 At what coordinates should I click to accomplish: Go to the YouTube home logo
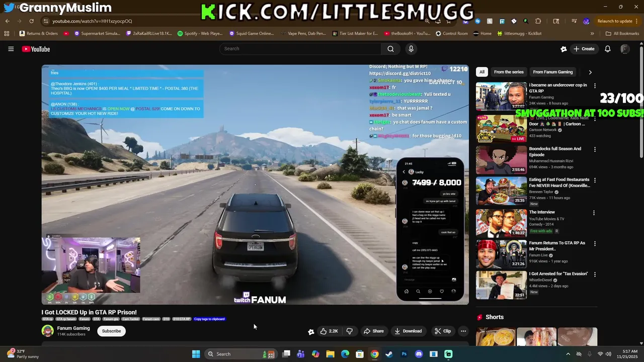coord(36,49)
